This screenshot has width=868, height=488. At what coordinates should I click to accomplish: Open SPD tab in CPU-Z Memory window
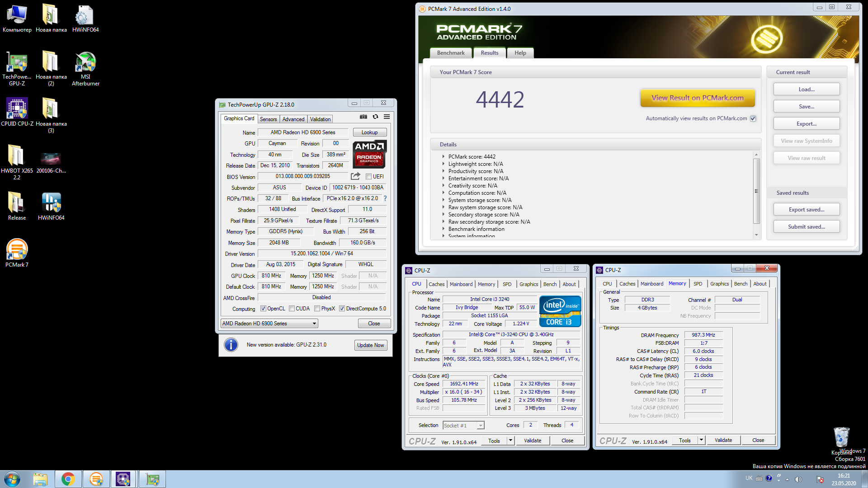(x=698, y=284)
